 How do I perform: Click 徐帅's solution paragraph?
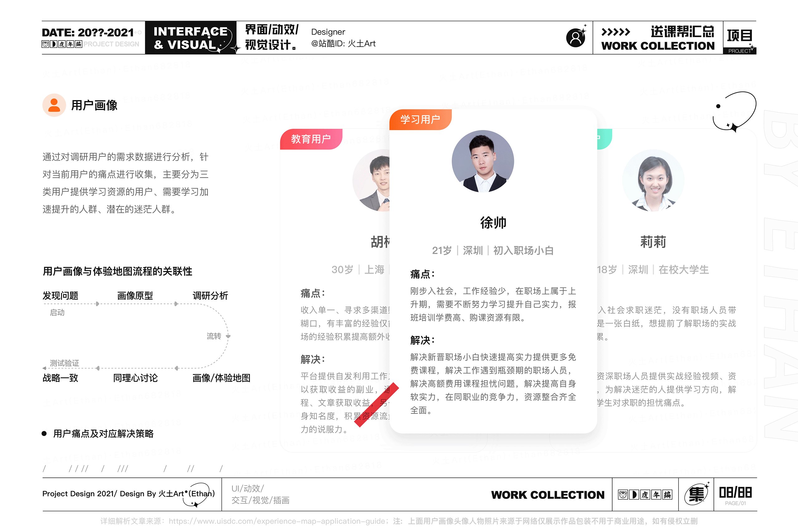[493, 384]
